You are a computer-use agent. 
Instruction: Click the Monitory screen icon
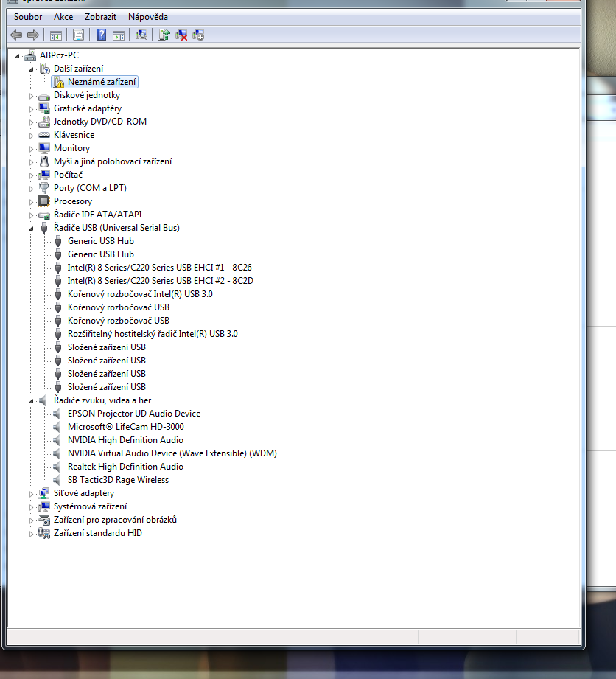pyautogui.click(x=43, y=148)
